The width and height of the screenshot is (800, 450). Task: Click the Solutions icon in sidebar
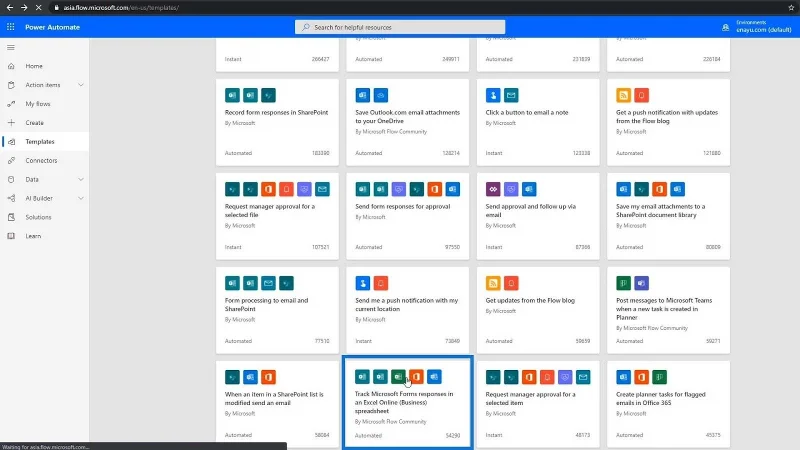pos(11,217)
